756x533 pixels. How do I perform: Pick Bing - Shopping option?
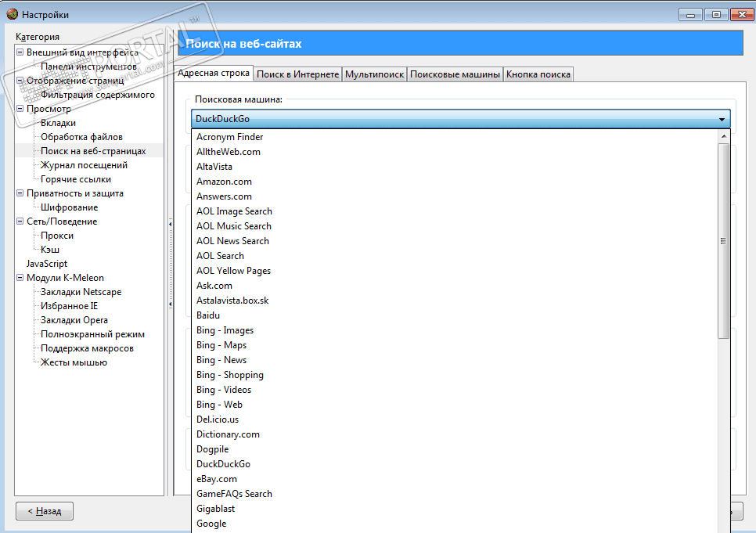click(455, 375)
